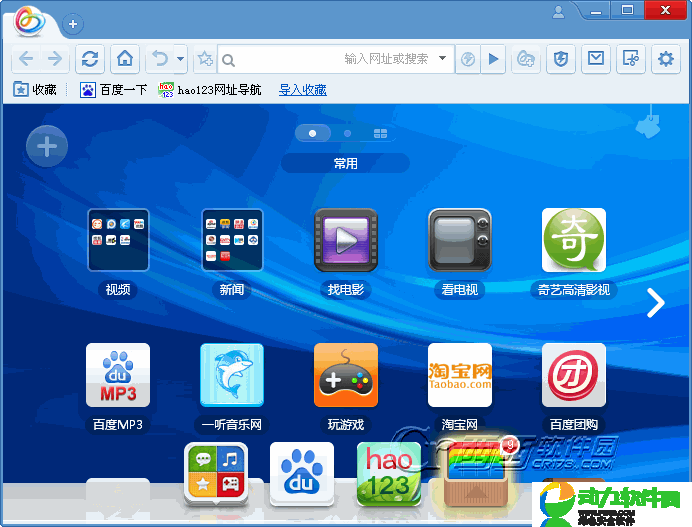Viewport: 692px width, 527px height.
Task: Expand the address bar history dropdown
Action: pyautogui.click(x=443, y=58)
